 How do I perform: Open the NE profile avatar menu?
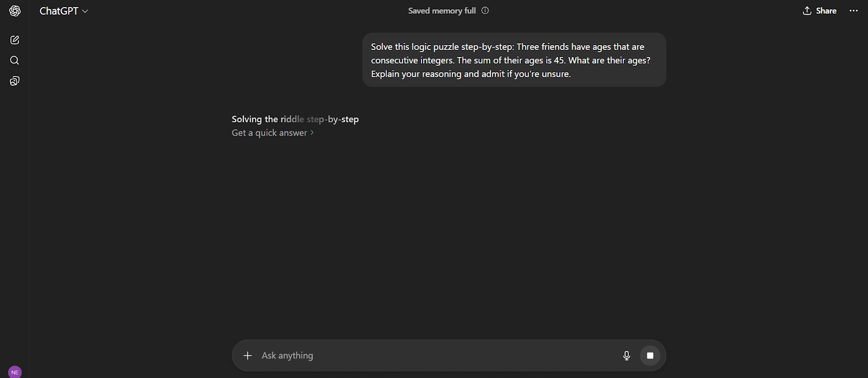(15, 372)
